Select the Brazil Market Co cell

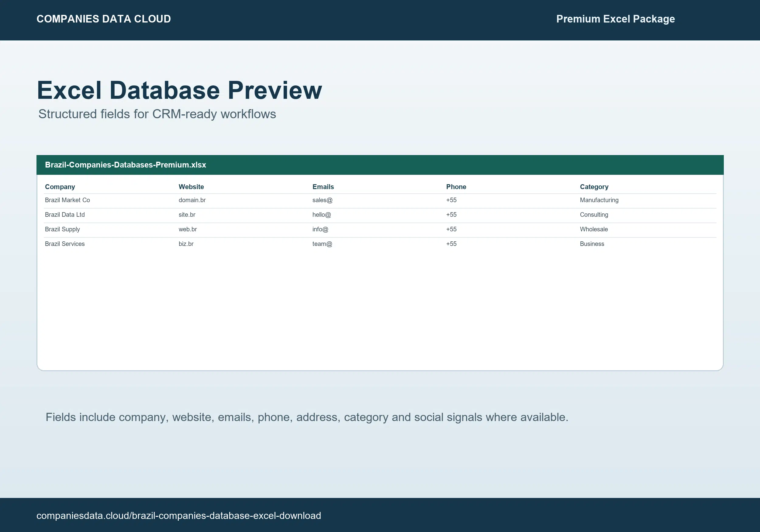pos(67,200)
